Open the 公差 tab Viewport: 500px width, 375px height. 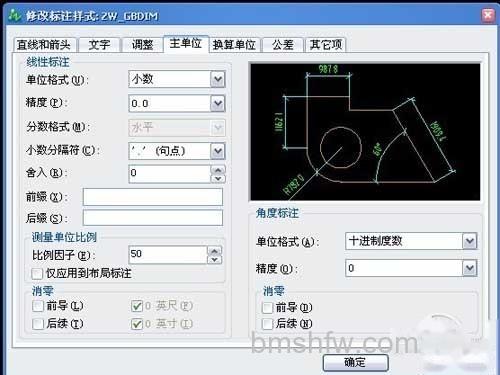[x=283, y=45]
